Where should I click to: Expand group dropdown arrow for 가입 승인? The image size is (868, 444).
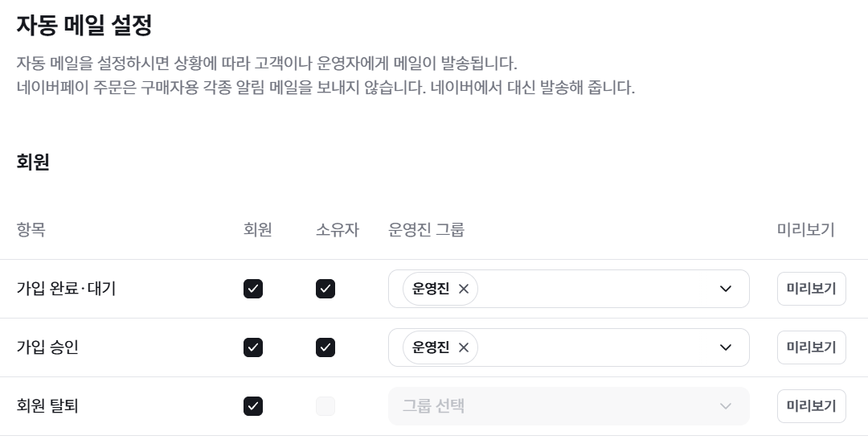point(726,347)
